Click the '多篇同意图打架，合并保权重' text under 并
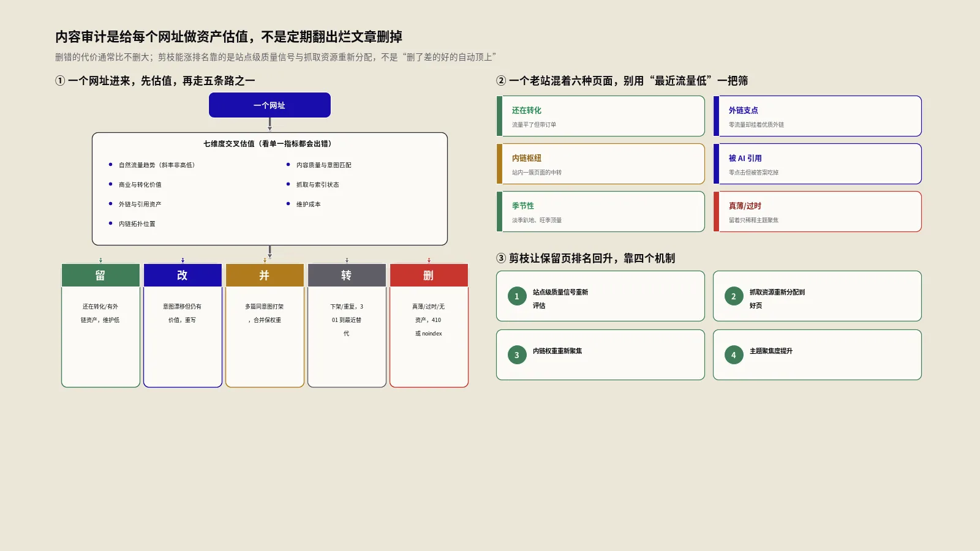The image size is (980, 551). (x=265, y=313)
